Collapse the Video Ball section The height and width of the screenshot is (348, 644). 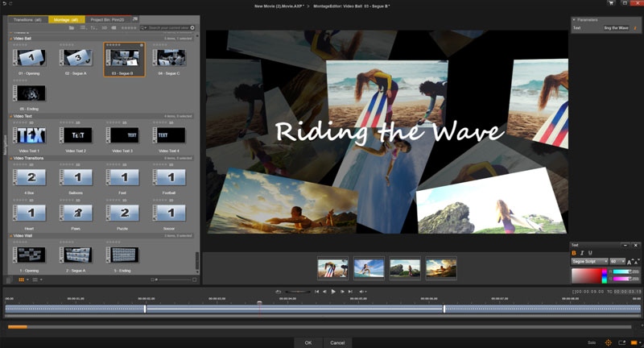click(x=11, y=39)
